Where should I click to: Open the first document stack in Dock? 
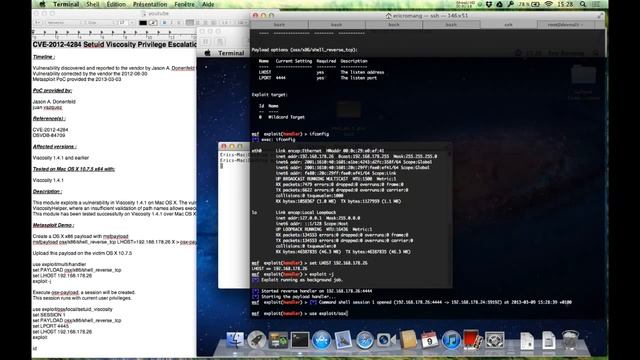[x=527, y=341]
